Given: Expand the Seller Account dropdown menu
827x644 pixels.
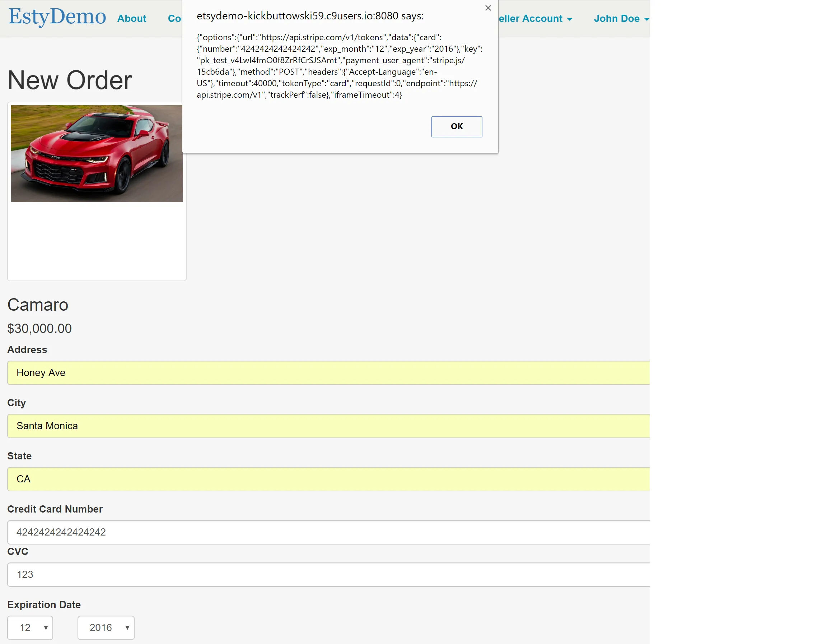Looking at the screenshot, I should 534,19.
